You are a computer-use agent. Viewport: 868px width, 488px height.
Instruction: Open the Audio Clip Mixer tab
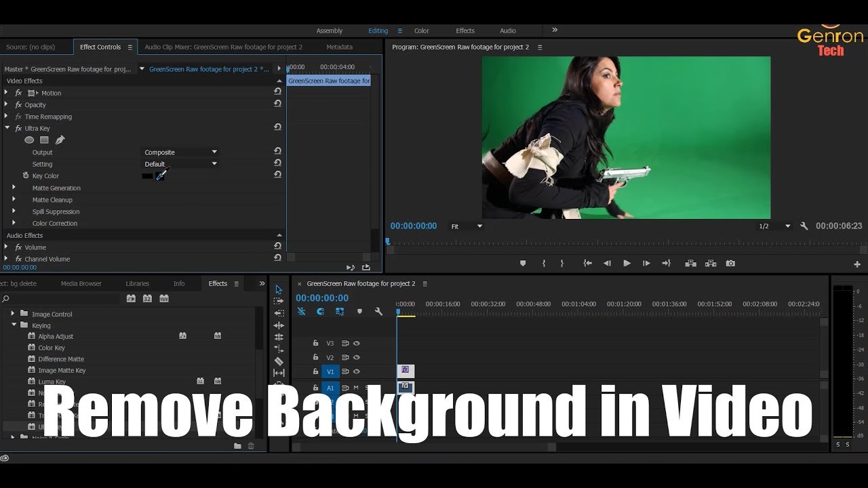click(224, 47)
